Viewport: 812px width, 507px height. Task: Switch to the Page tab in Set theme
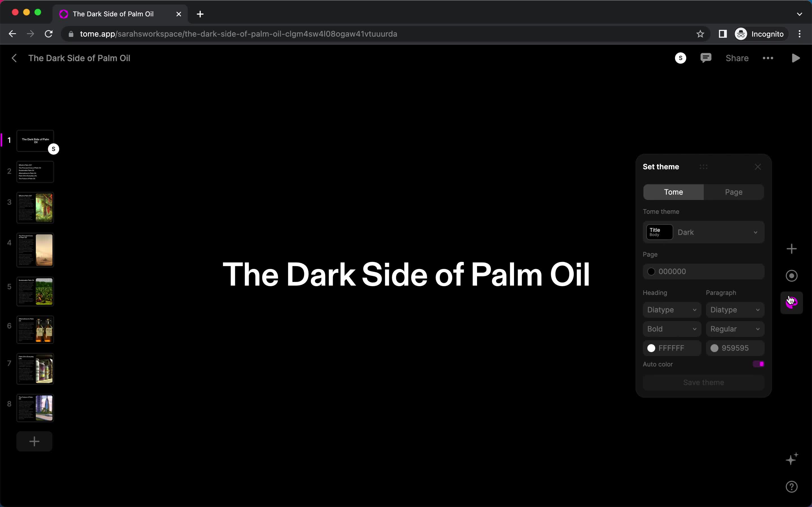tap(733, 192)
